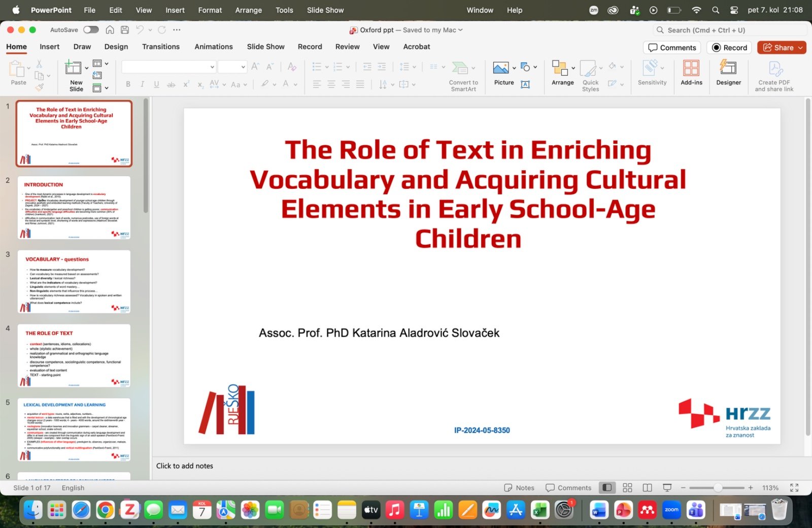Switch to the Design ribbon tab
The image size is (812, 528).
[116, 47]
